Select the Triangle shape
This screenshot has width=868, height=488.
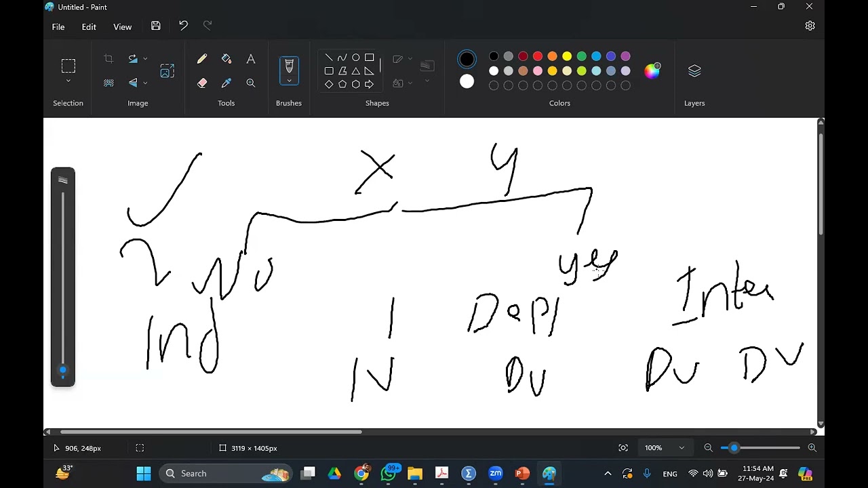pyautogui.click(x=356, y=71)
